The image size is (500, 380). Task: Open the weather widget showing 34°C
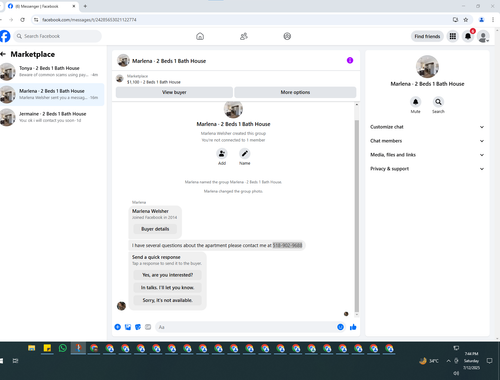pyautogui.click(x=428, y=361)
